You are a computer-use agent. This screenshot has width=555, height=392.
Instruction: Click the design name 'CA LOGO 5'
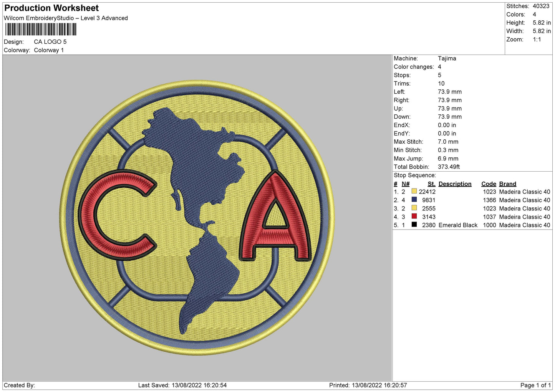50,42
